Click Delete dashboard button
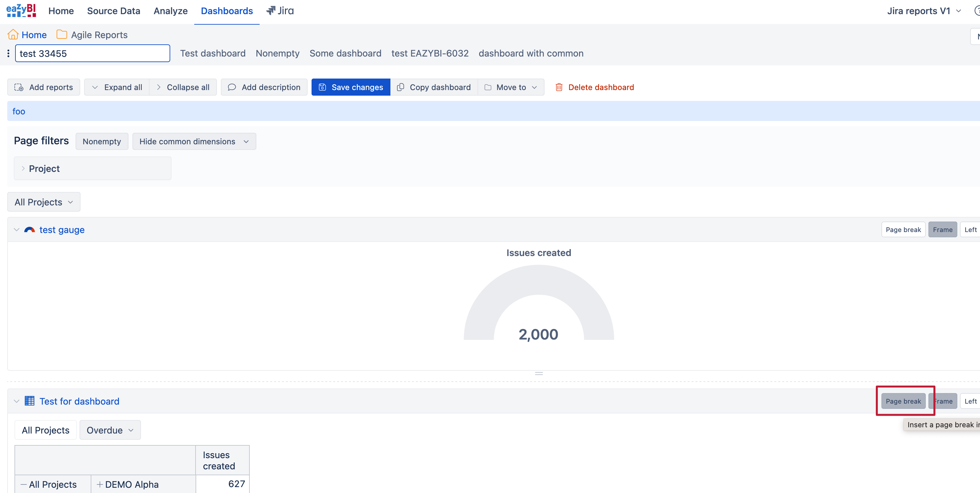980x493 pixels. click(x=595, y=87)
